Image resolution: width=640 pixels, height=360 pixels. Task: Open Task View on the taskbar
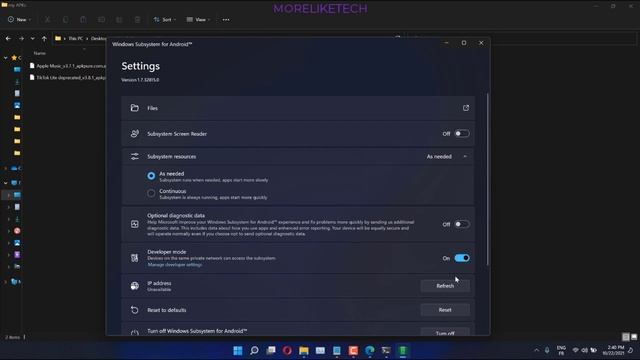pos(271,350)
